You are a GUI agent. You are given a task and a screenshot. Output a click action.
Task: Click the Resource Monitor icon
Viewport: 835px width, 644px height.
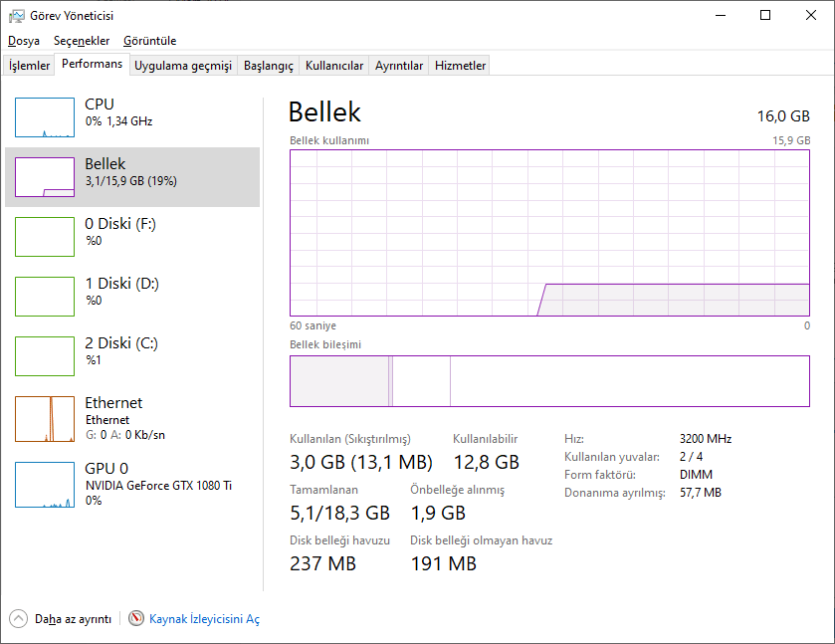pos(136,618)
